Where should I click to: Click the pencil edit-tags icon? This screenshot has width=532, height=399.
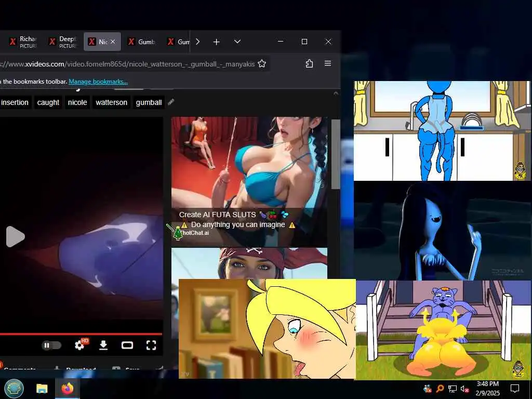click(x=171, y=102)
